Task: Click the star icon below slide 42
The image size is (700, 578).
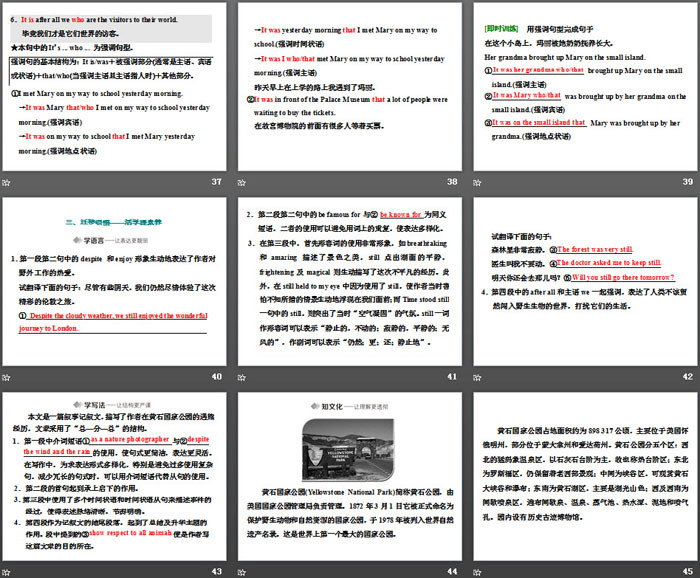Action: 477,378
